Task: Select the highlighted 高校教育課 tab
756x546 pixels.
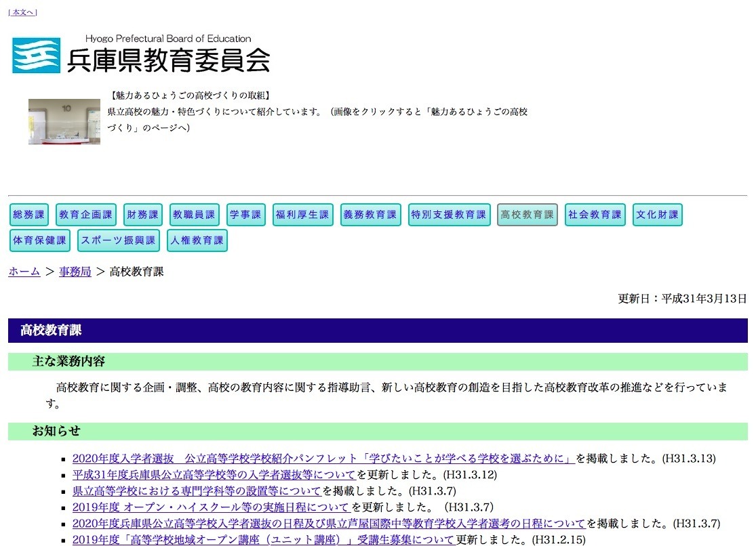Action: click(527, 214)
